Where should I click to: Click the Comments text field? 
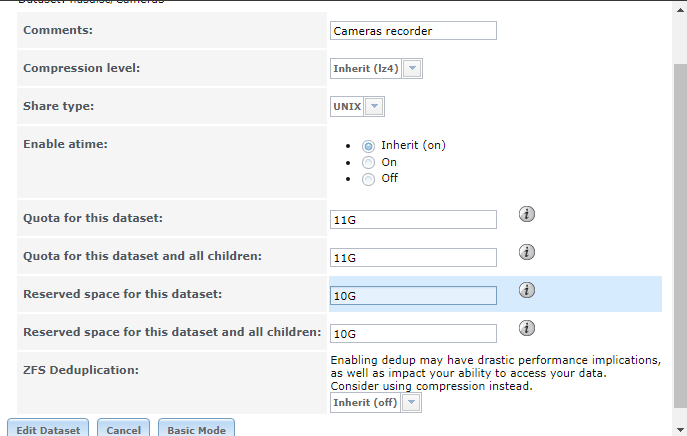pyautogui.click(x=412, y=31)
